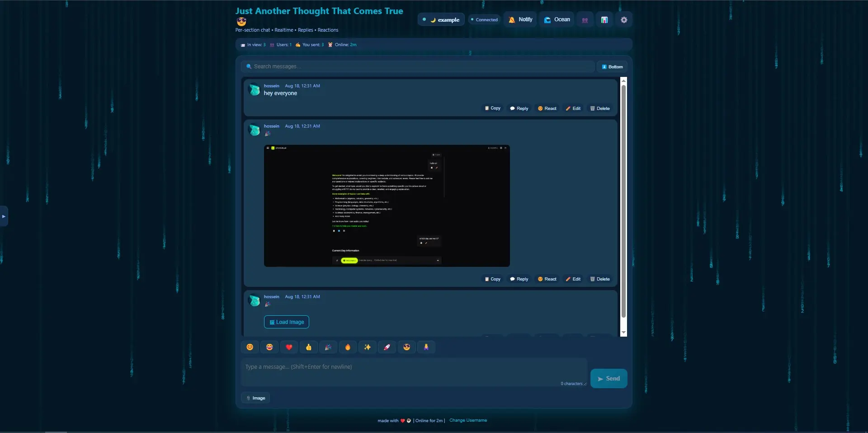Click the Connected status indicator

coord(484,19)
